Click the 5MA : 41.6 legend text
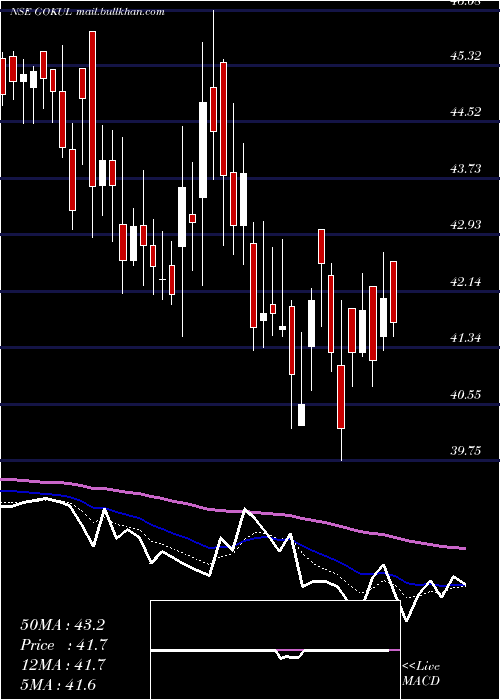The image size is (500, 700). click(58, 684)
